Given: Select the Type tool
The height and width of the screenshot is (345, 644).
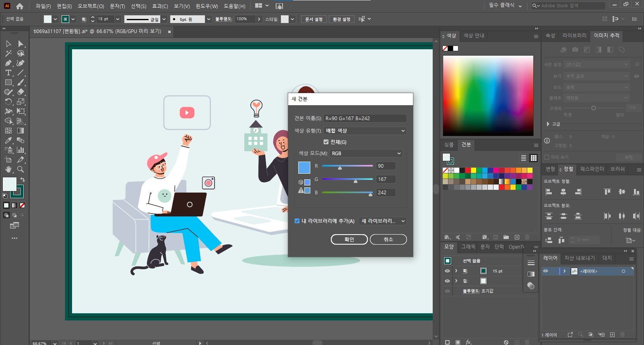Looking at the screenshot, I should coord(8,73).
